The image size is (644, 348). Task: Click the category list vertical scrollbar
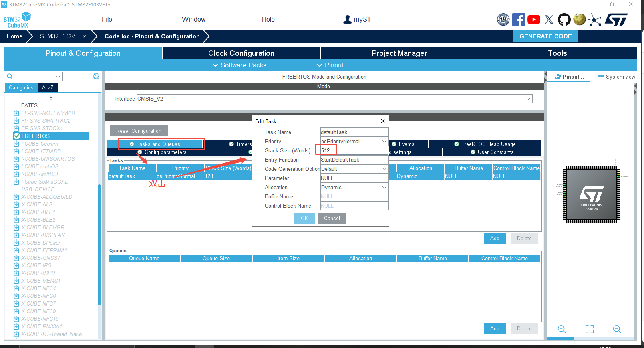coord(99,245)
